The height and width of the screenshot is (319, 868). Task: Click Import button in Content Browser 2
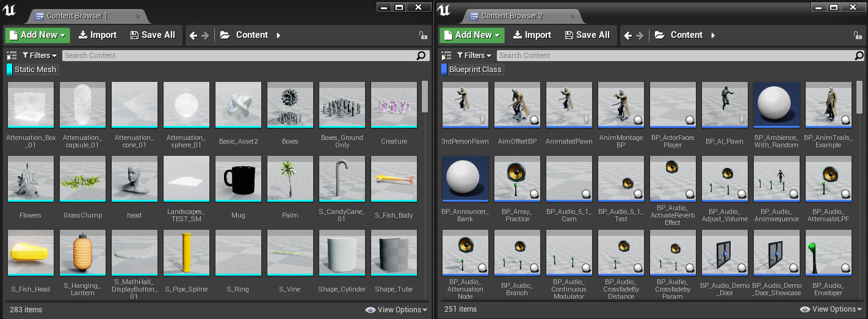(532, 35)
